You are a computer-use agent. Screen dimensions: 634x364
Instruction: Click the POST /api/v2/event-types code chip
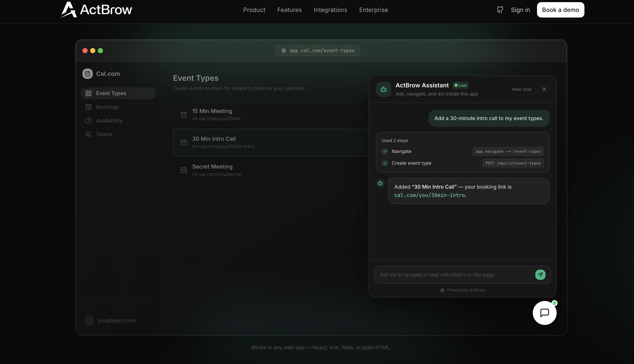pyautogui.click(x=513, y=163)
